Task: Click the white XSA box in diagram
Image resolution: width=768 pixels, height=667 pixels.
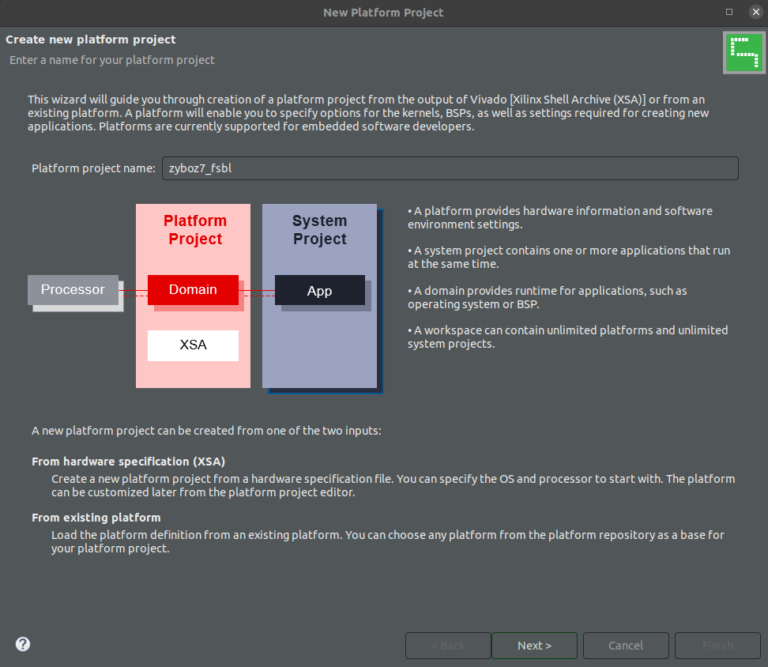Action: [193, 345]
